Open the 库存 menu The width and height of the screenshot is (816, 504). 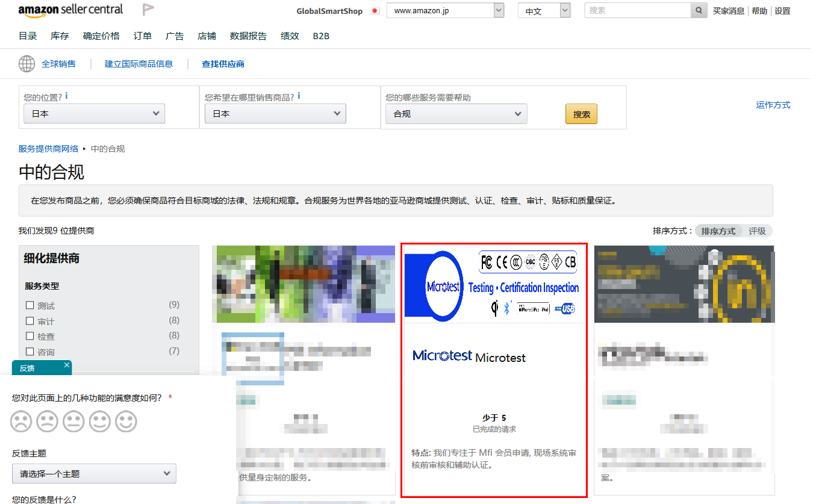coord(60,36)
